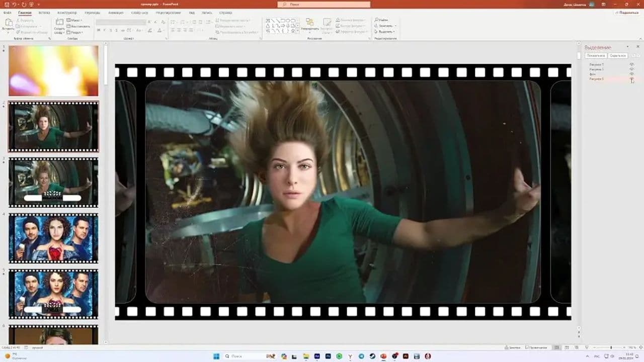
Task: Open the Select (Выделить) dropdown
Action: (x=386, y=31)
